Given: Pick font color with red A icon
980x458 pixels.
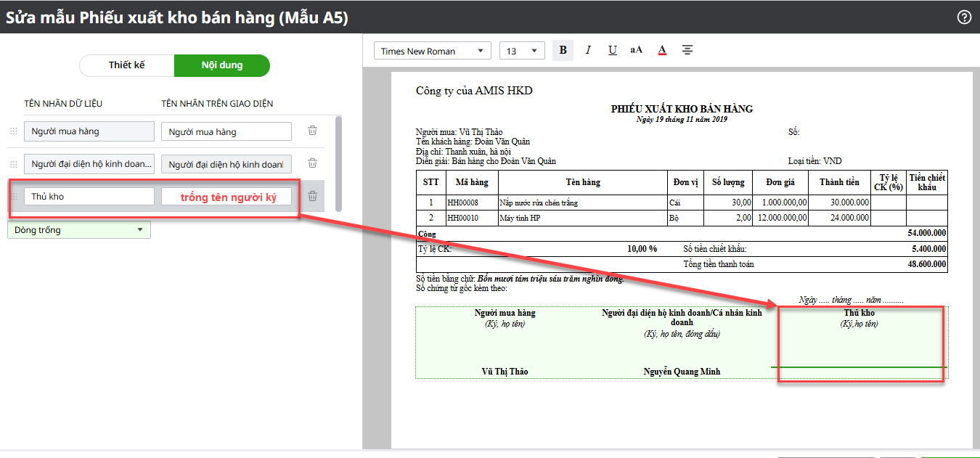Looking at the screenshot, I should click(661, 50).
